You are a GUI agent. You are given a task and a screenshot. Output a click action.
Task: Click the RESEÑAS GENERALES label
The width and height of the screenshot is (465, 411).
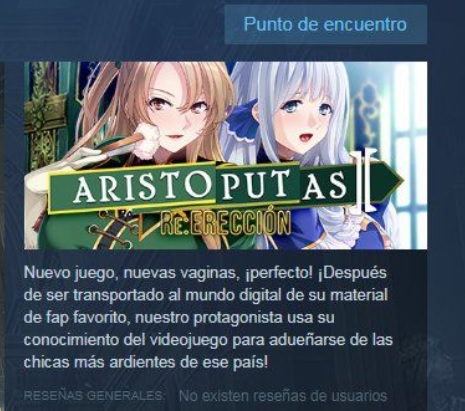[94, 396]
